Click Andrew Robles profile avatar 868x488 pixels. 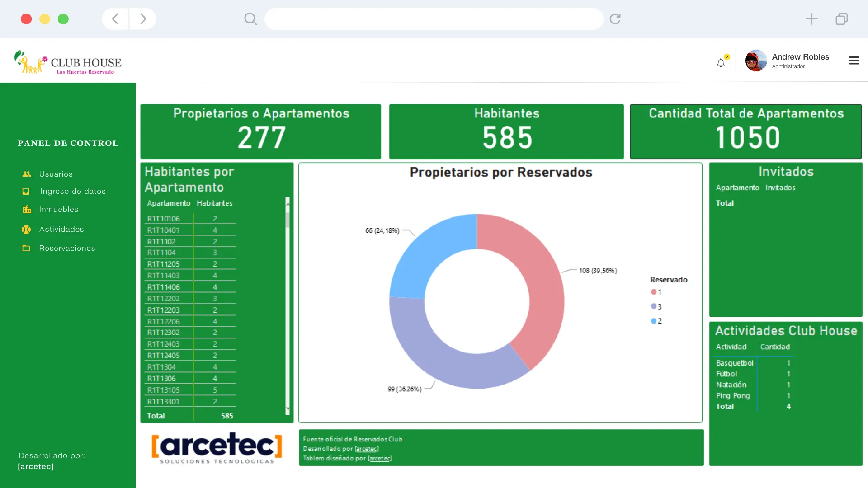coord(756,61)
